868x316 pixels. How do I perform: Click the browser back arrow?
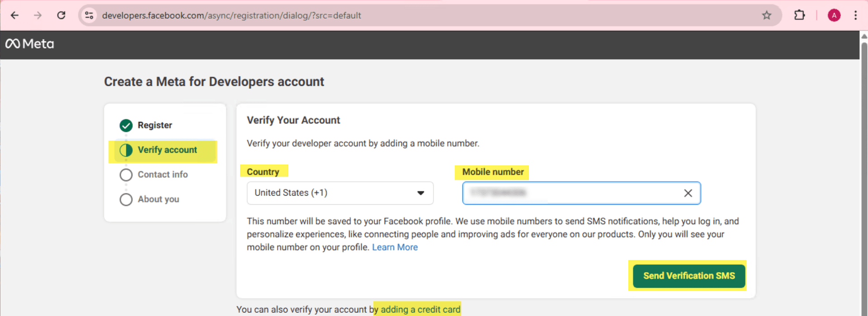pyautogui.click(x=14, y=15)
